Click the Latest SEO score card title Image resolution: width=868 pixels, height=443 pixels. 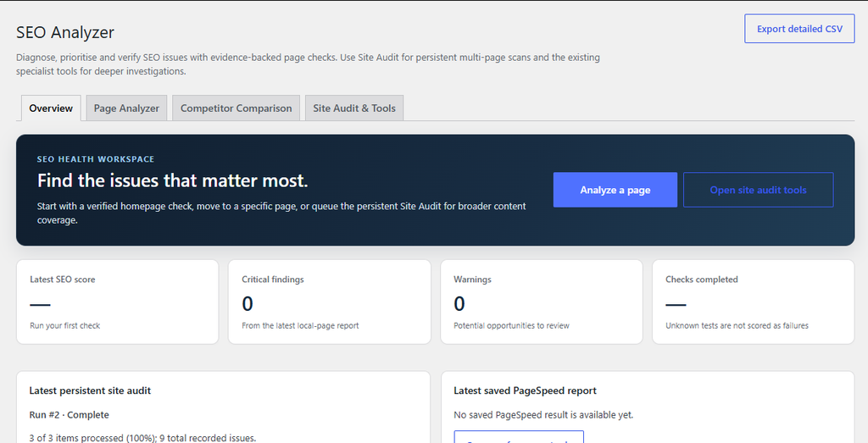[x=63, y=280]
